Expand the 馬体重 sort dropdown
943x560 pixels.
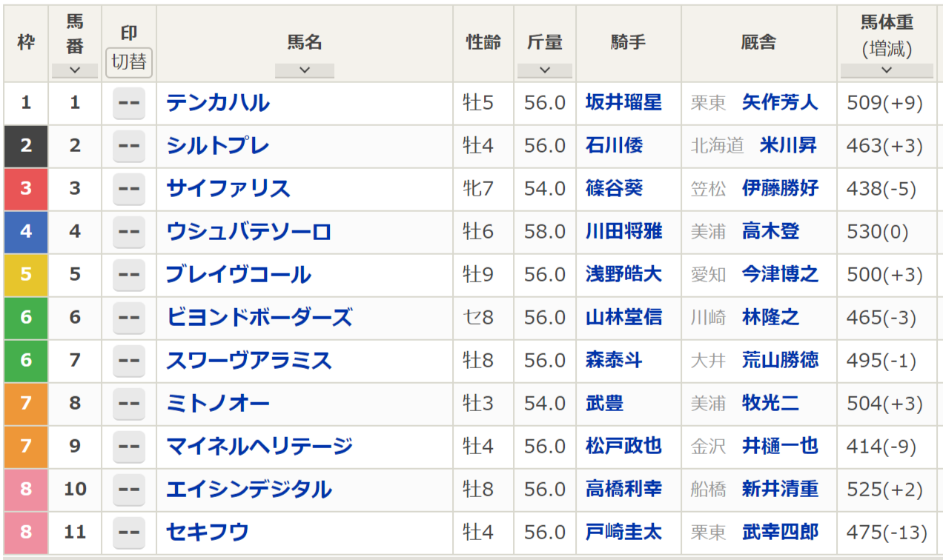[887, 70]
